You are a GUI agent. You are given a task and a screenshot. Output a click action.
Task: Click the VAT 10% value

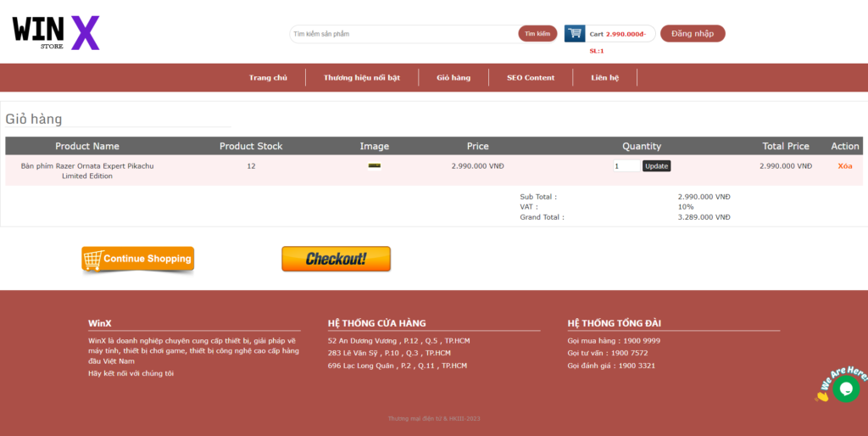click(x=685, y=207)
